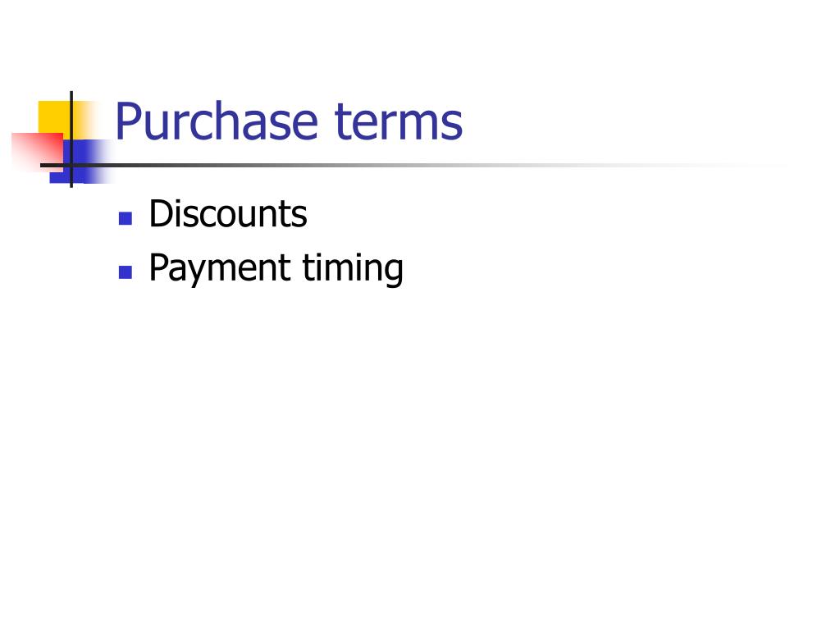Click the word "Purchase" in the title

tap(217, 122)
